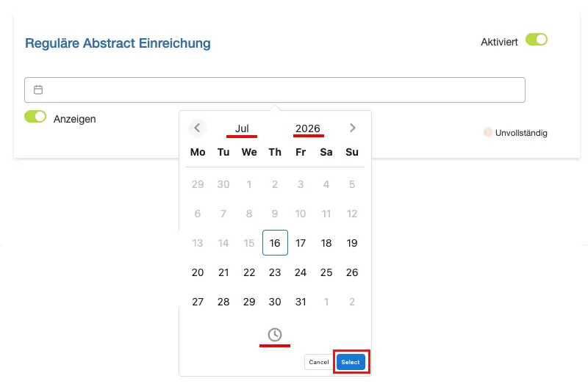Screen dimensions: 588x384
Task: Choose July 17 date cell
Action: click(x=301, y=243)
